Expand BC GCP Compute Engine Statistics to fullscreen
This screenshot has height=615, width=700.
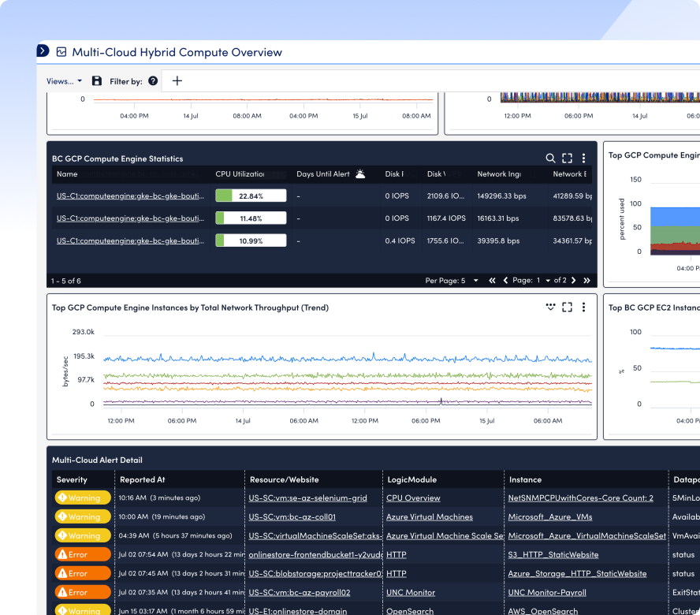point(567,158)
